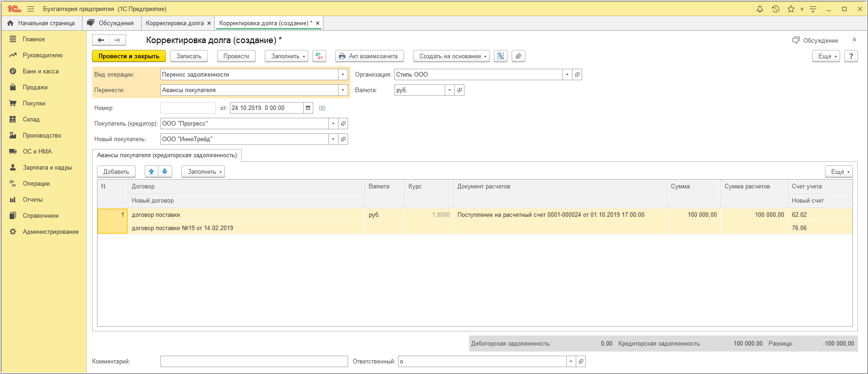Click the Акт взаимозачета button
Screen dimensions: 868x374
pyautogui.click(x=369, y=56)
